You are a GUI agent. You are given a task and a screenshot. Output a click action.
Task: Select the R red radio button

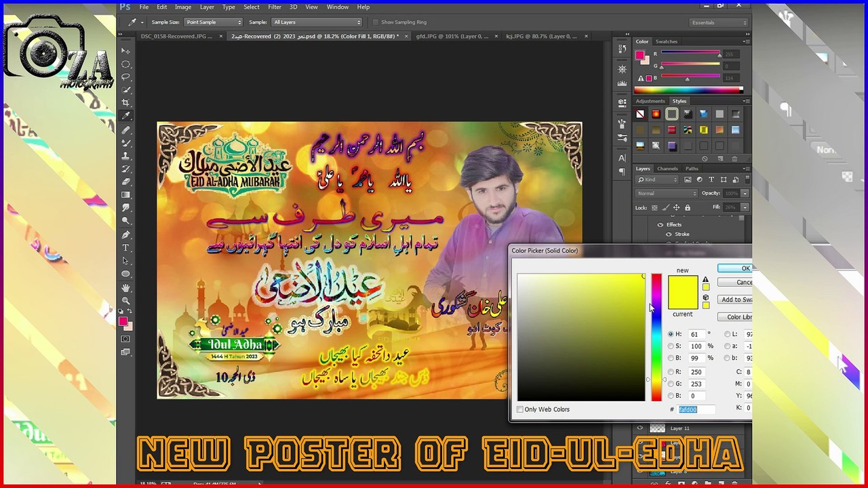[x=671, y=372]
